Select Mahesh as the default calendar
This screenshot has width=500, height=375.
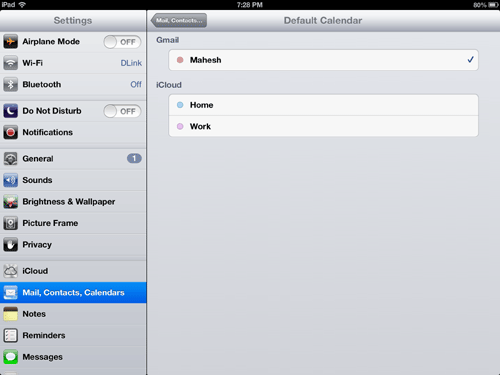pos(323,60)
